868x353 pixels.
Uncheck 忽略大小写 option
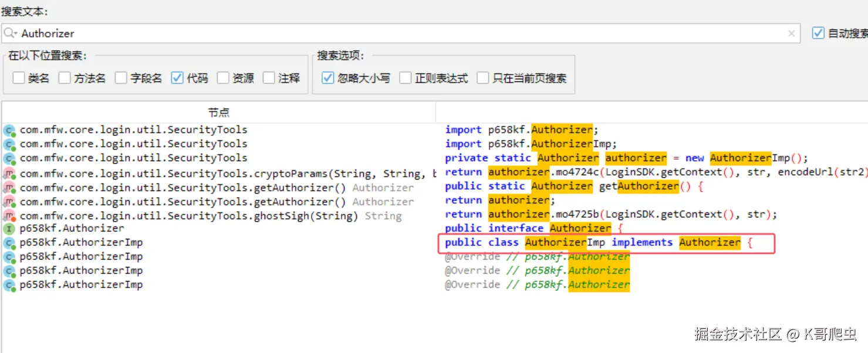pos(328,78)
